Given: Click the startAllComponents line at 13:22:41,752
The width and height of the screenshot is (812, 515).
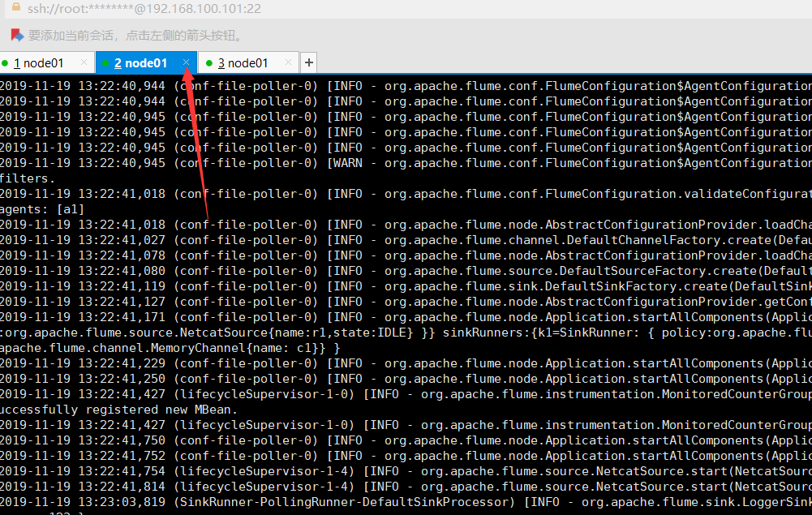Looking at the screenshot, I should pyautogui.click(x=406, y=456).
